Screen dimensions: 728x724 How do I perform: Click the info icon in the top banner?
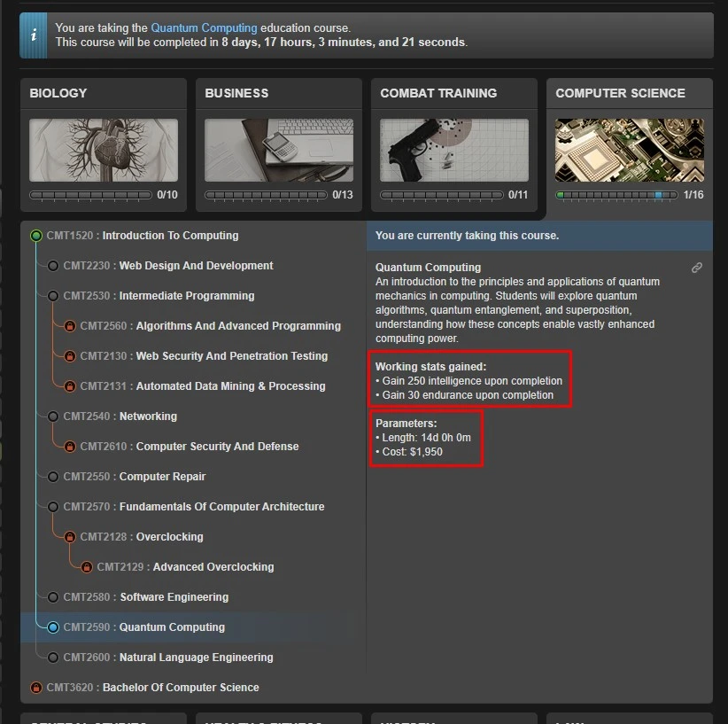[x=35, y=35]
